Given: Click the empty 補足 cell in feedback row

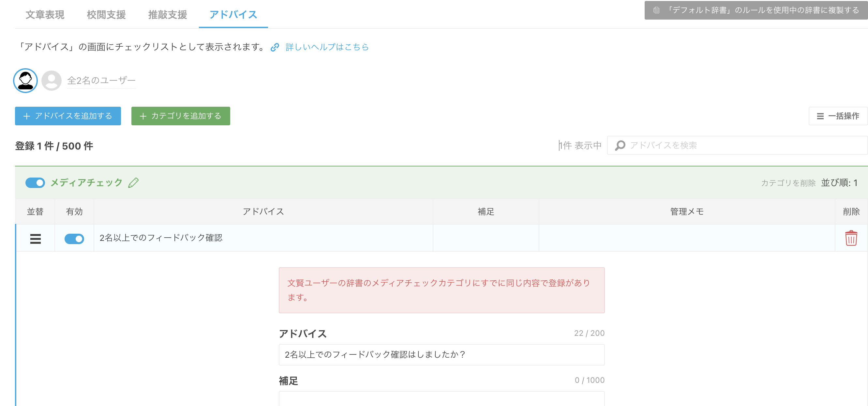Looking at the screenshot, I should 486,238.
